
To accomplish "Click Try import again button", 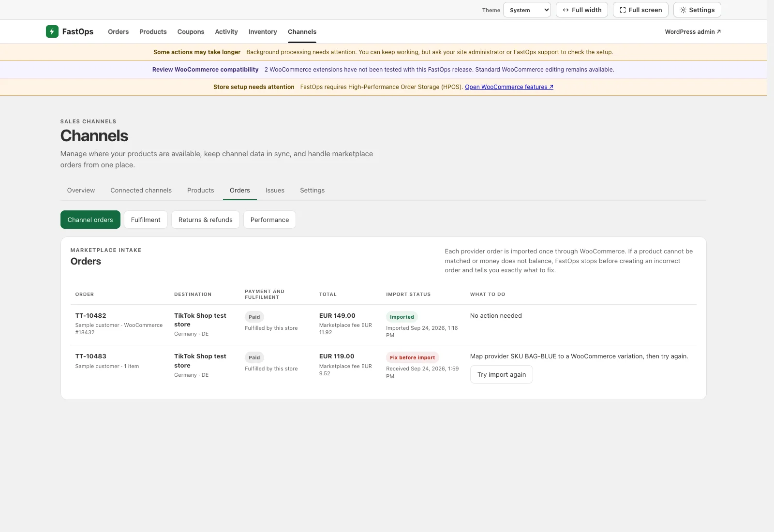I will coord(501,374).
